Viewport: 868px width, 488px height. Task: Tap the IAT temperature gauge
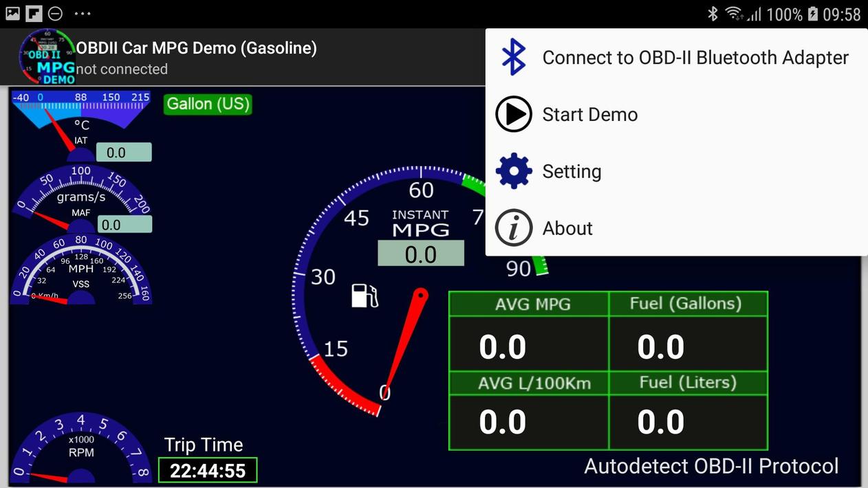[81, 126]
